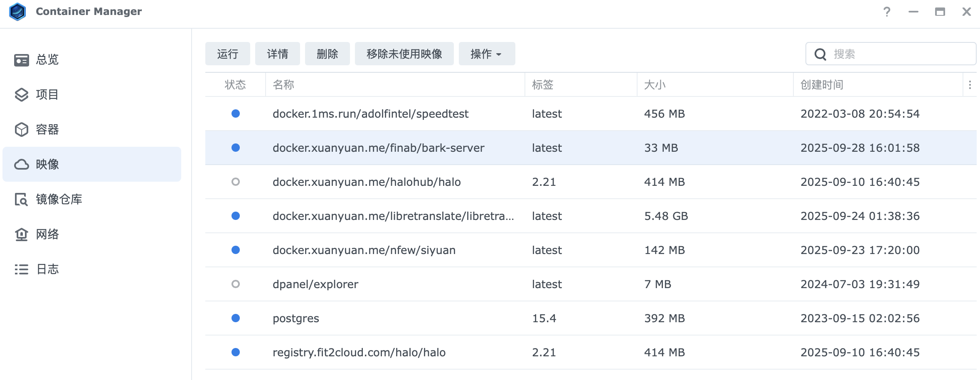Click the Project (项目) layers icon
This screenshot has width=980, height=380.
click(21, 95)
